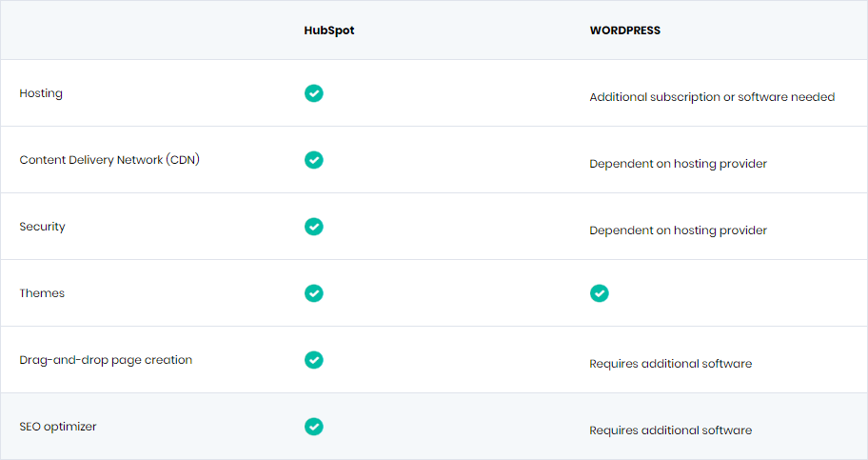Click 'Requires additional software' in Drag-and-drop row
The image size is (868, 460).
coord(670,364)
